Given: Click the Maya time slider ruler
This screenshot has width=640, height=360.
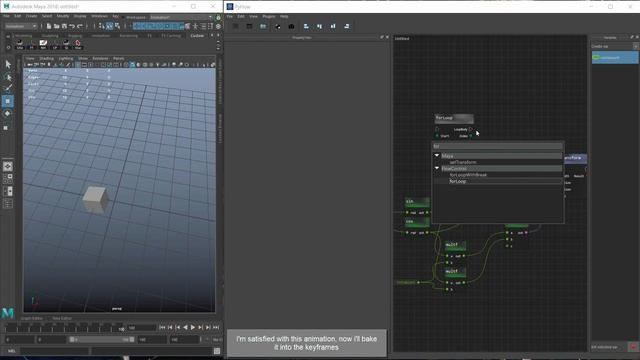Looking at the screenshot, I should (x=65, y=327).
